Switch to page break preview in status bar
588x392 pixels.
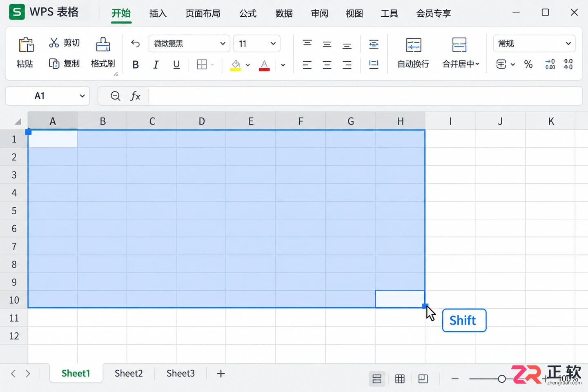pos(423,379)
